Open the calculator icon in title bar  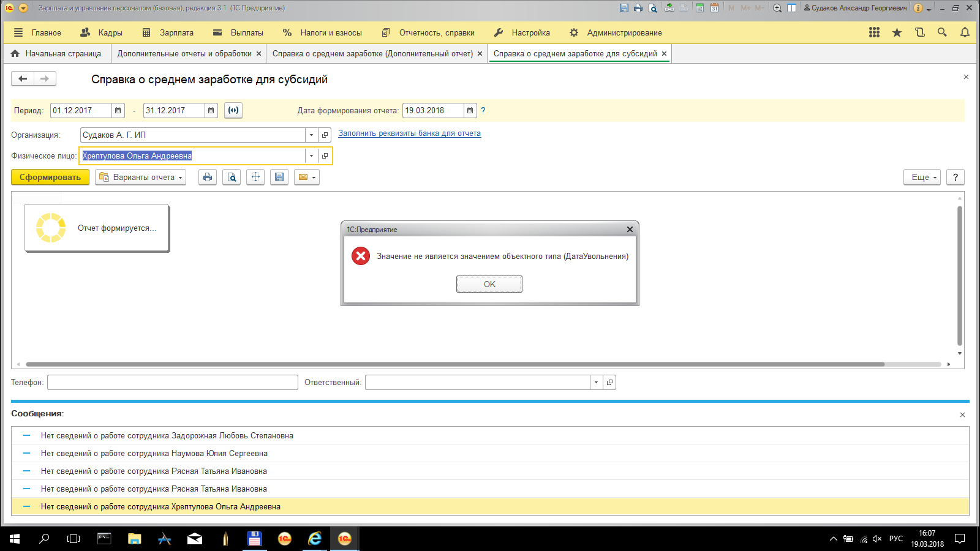point(699,8)
